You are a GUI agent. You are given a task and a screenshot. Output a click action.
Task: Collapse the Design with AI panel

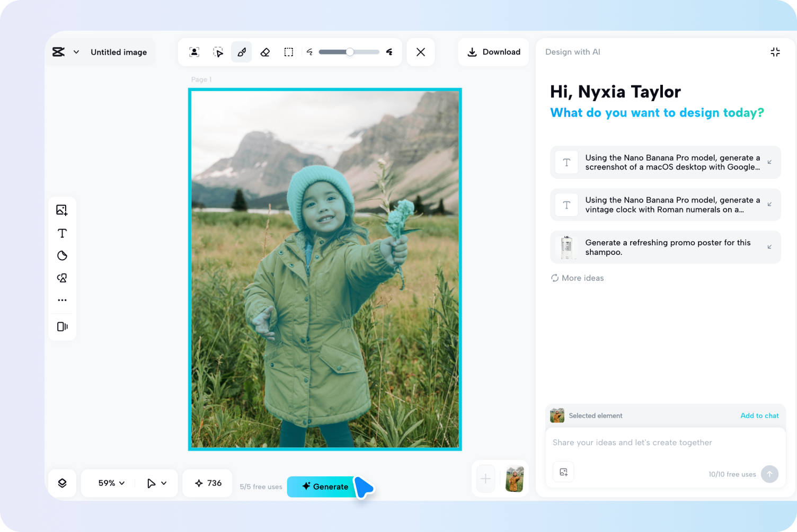(775, 52)
